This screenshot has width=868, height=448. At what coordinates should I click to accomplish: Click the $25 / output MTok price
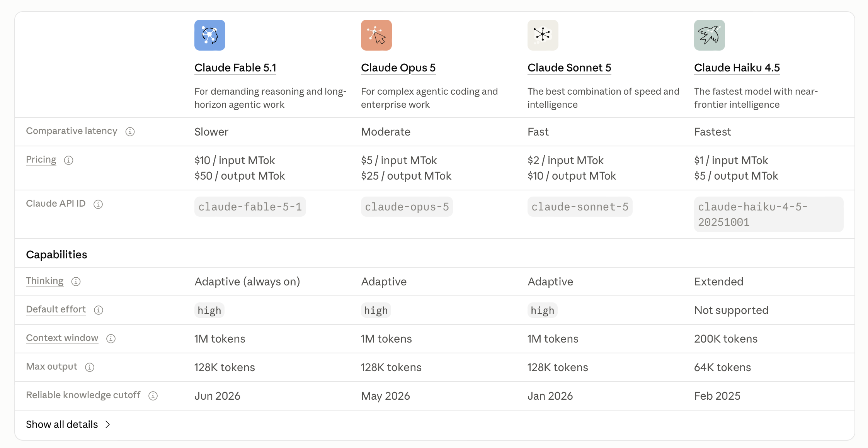(406, 176)
